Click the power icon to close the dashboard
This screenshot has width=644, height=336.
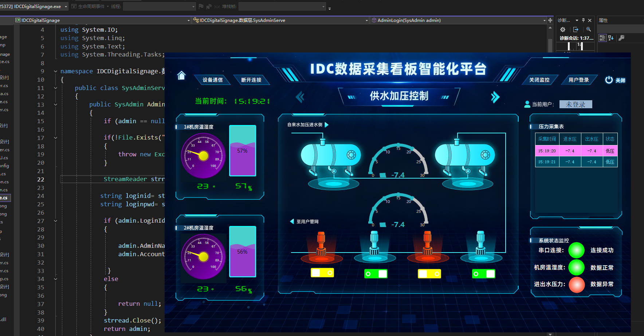click(609, 80)
